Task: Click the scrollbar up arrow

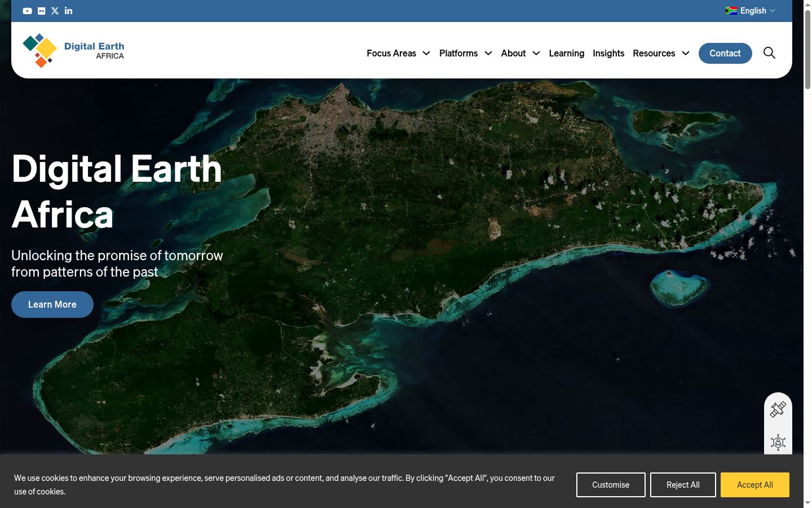Action: [807, 4]
